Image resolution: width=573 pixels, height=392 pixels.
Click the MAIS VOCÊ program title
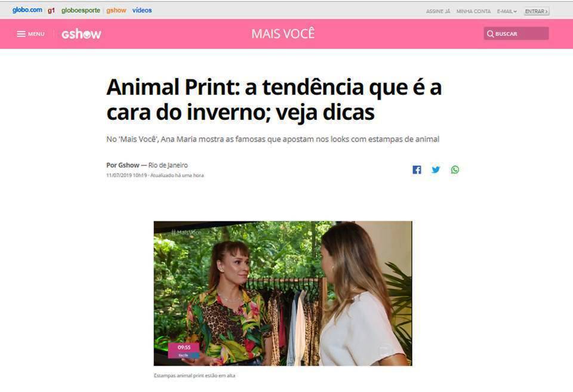pos(283,33)
